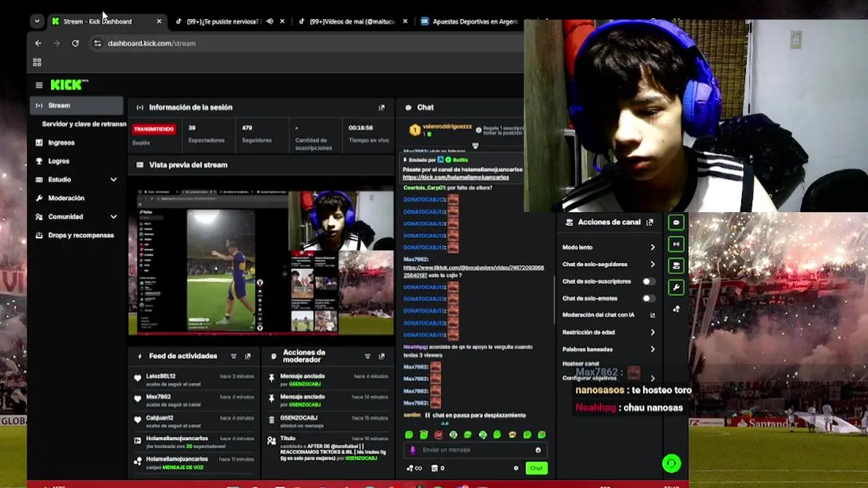Image resolution: width=868 pixels, height=488 pixels.
Task: Toggle Chat de solo-suscriptores switch
Action: click(x=649, y=281)
